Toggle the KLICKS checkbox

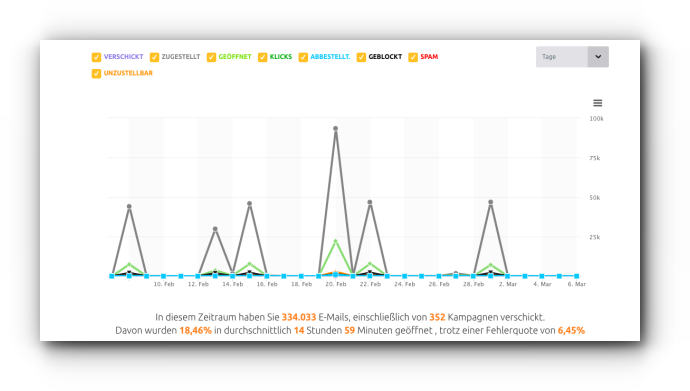pyautogui.click(x=263, y=57)
